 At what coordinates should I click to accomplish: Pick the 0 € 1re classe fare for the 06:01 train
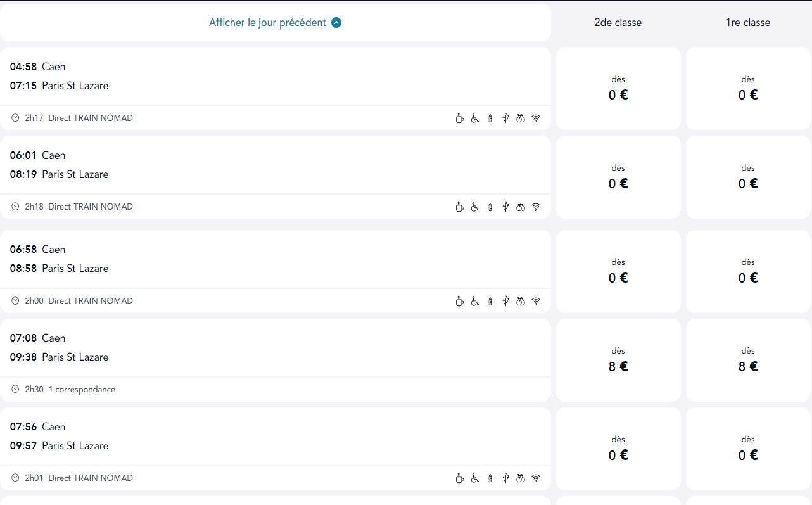pos(748,177)
